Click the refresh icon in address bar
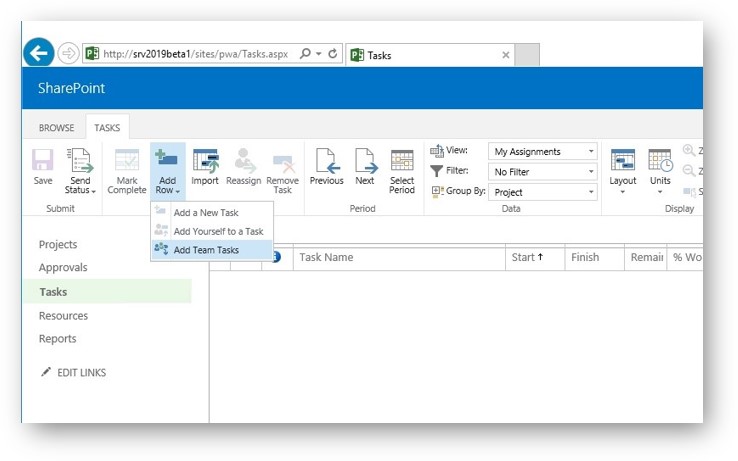 pos(332,54)
